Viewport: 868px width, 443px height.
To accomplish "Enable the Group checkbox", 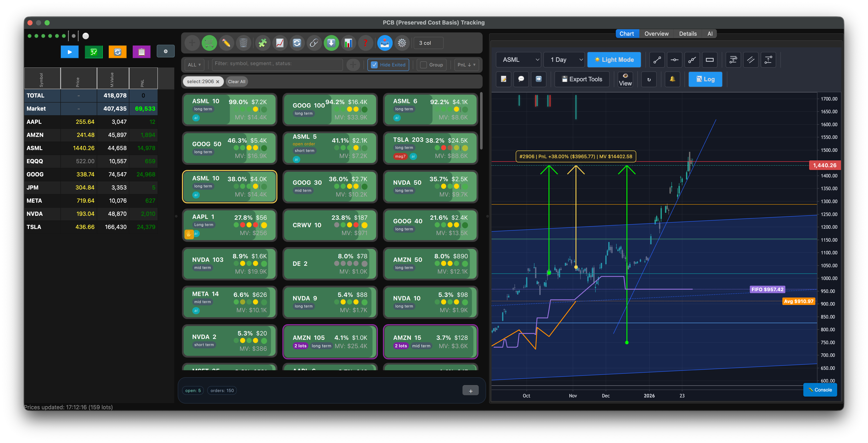I will pos(424,65).
